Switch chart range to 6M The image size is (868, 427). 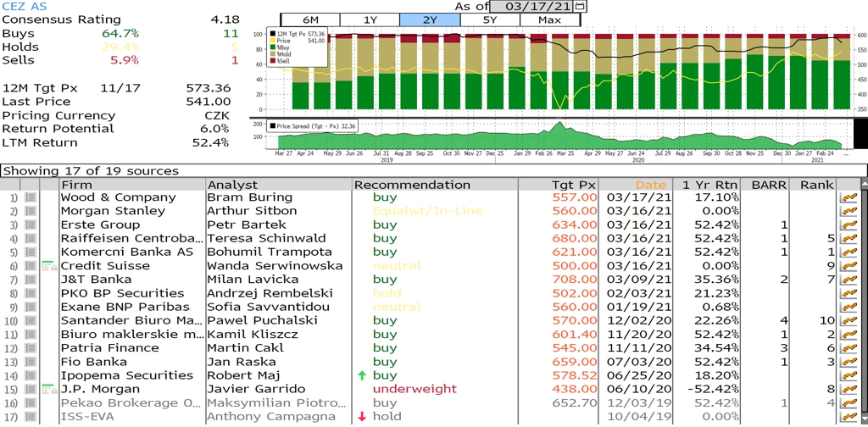[310, 20]
